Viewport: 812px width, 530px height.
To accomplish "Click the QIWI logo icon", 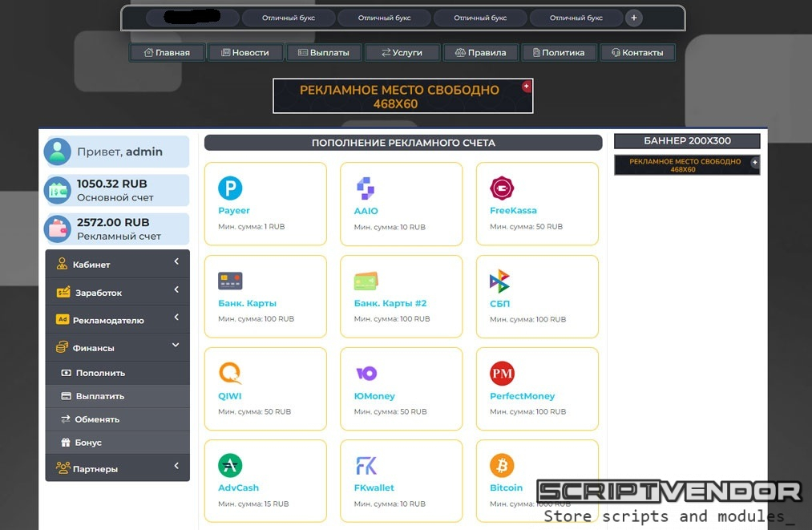I will coord(230,373).
